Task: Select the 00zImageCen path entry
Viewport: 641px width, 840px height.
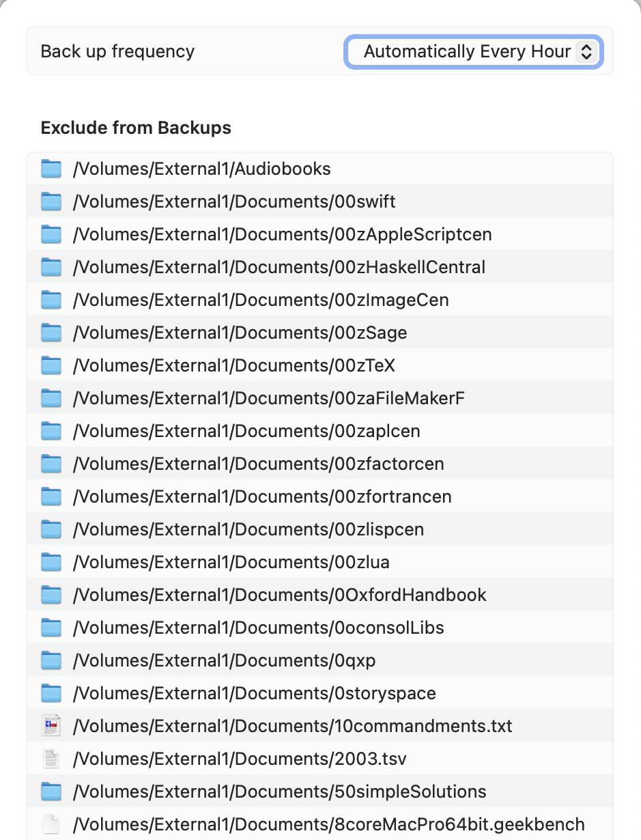Action: tap(261, 300)
